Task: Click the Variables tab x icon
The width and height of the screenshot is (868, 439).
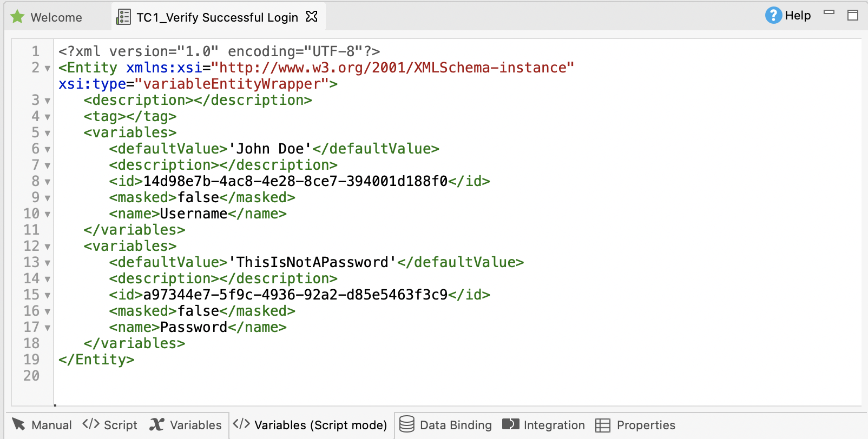Action: 157,424
